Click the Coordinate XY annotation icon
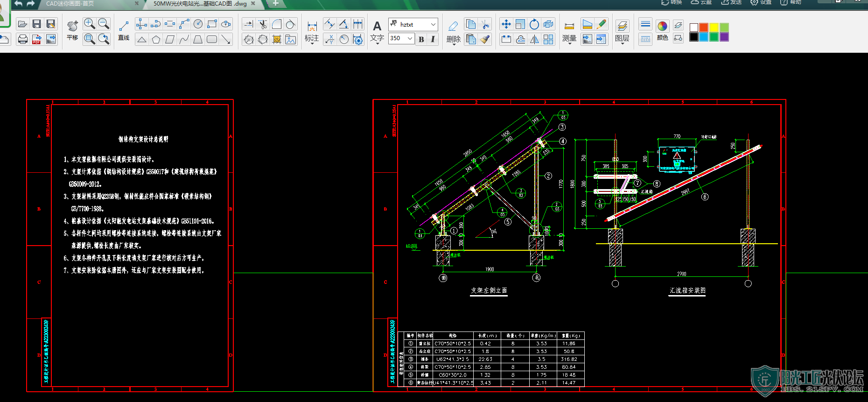 329,39
